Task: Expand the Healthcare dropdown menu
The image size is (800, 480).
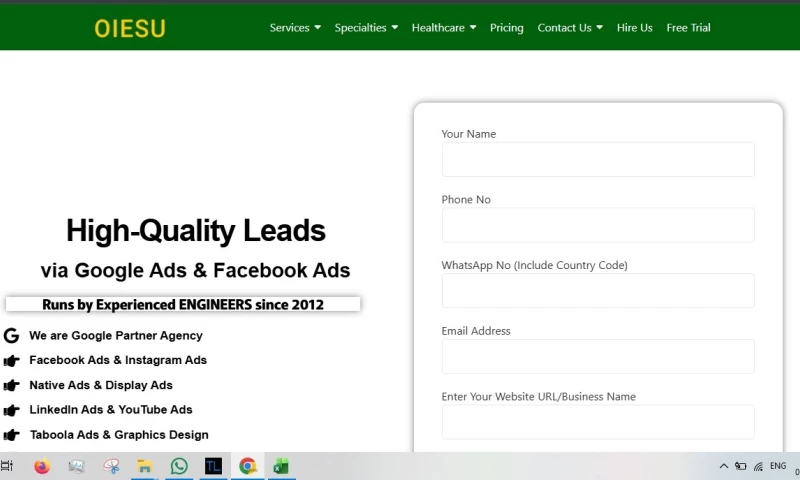Action: tap(444, 28)
